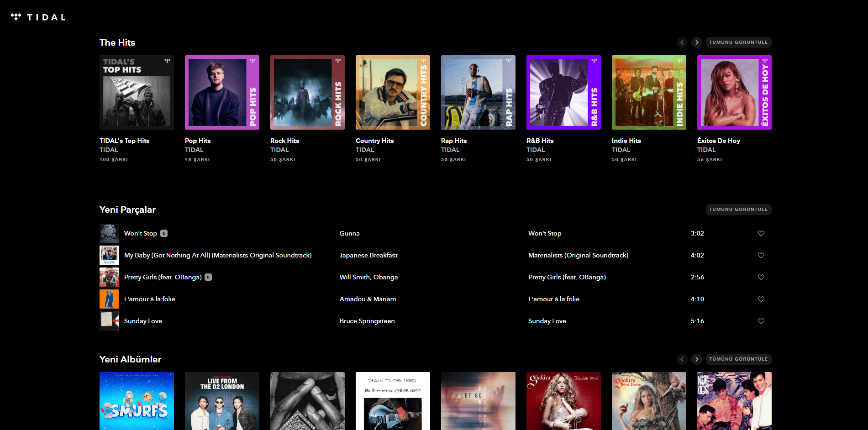The width and height of the screenshot is (868, 430).
Task: Open the Sunday Love album link
Action: (x=547, y=321)
